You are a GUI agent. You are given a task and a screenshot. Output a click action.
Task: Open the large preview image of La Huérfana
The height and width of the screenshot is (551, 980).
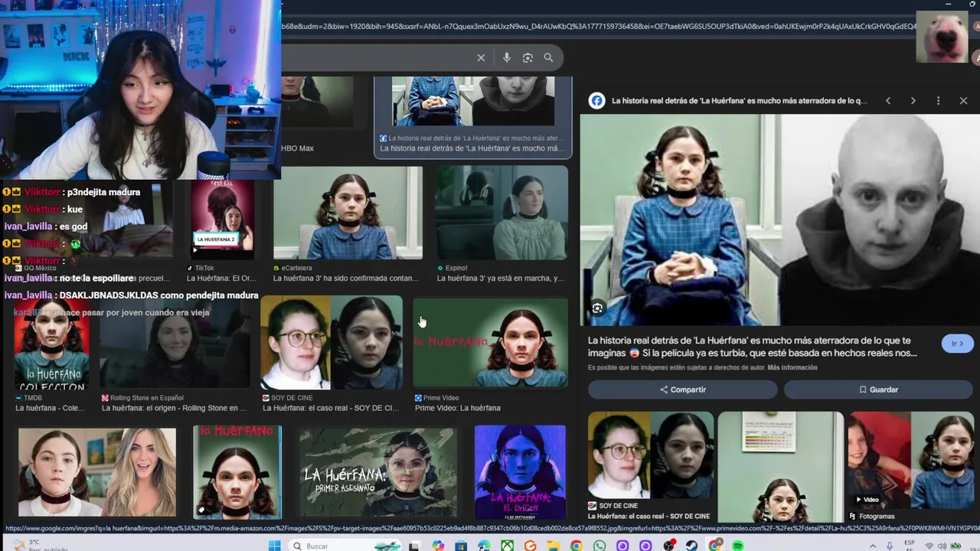tap(779, 220)
